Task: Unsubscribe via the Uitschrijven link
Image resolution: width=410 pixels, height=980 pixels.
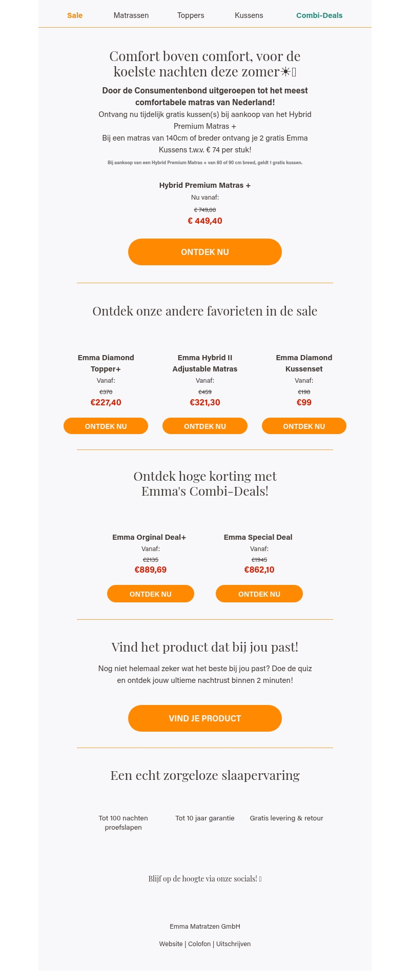Action: tap(233, 944)
